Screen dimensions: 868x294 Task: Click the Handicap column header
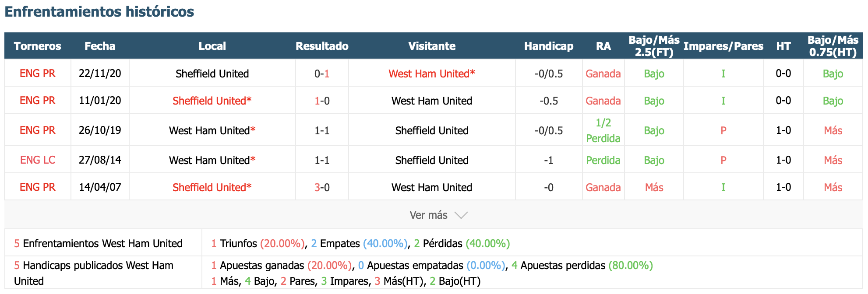click(x=549, y=46)
